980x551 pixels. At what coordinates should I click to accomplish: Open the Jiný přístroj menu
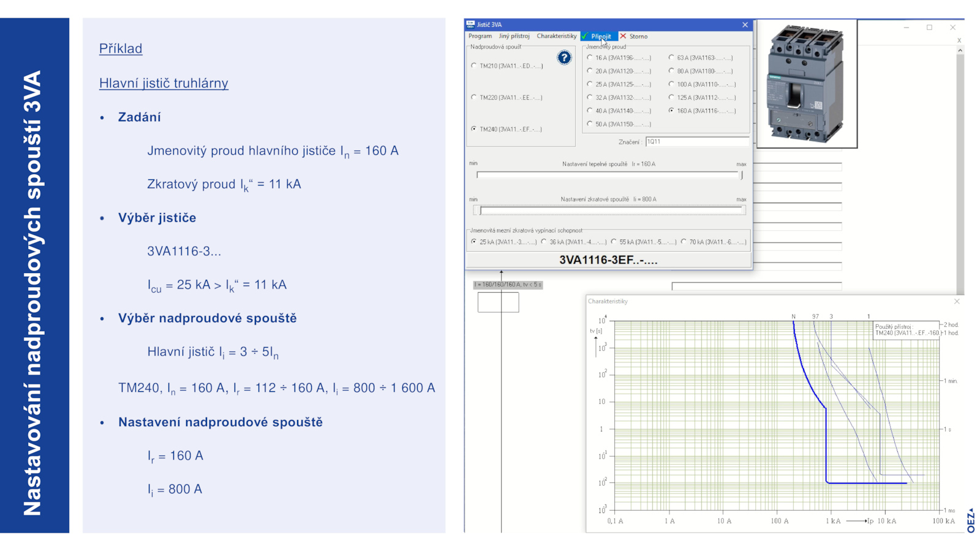[x=514, y=36]
